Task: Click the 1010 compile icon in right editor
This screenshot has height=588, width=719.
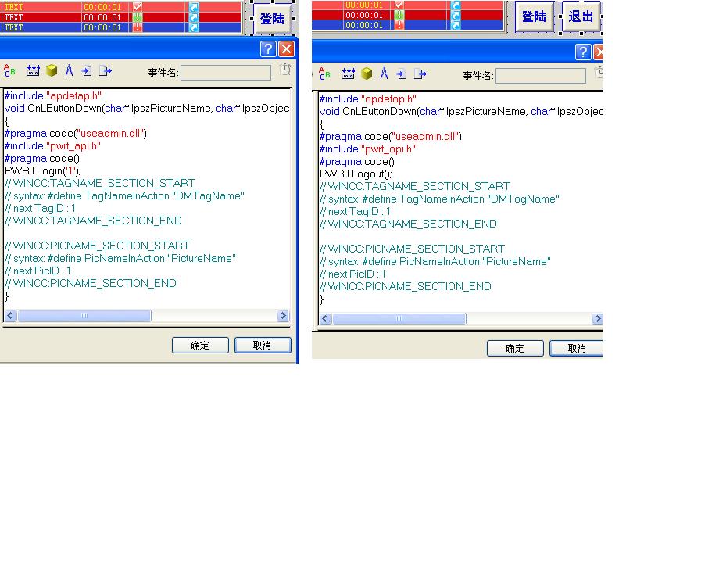Action: pyautogui.click(x=348, y=73)
